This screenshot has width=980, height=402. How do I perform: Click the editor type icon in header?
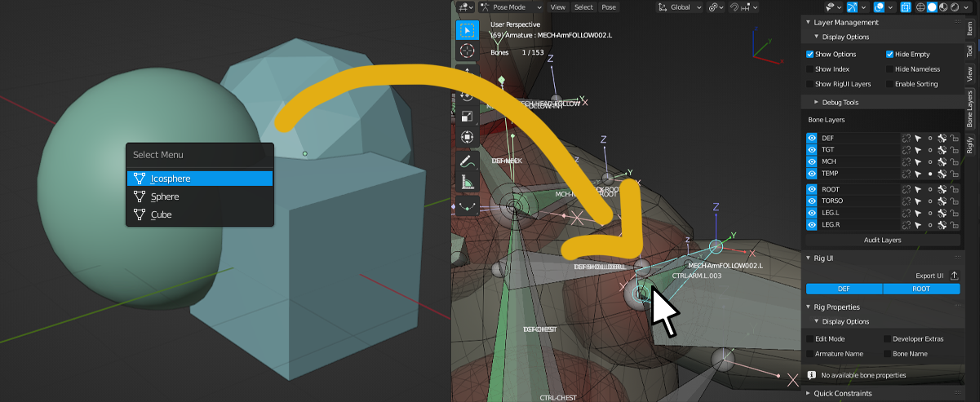pyautogui.click(x=466, y=7)
